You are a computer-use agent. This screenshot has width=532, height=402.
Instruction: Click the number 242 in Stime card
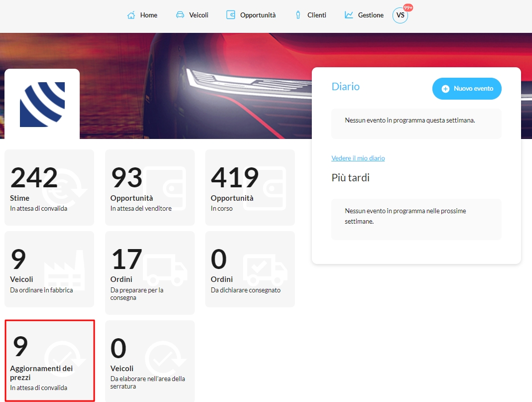point(34,177)
